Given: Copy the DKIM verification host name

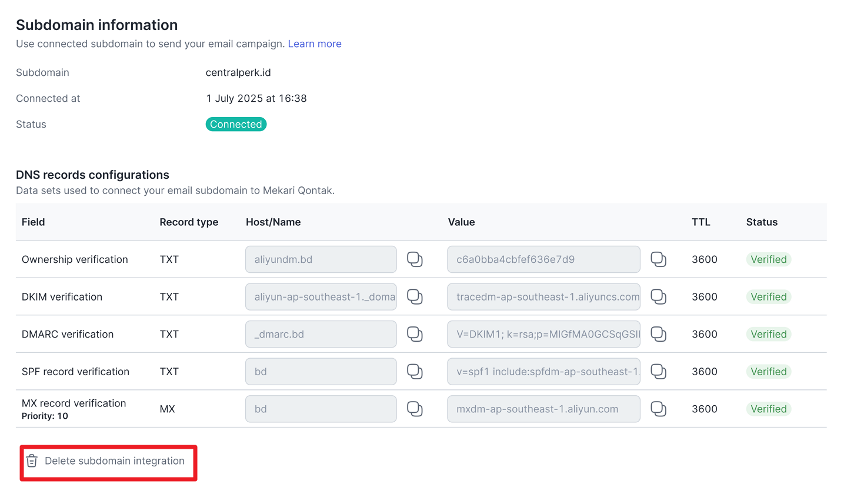Looking at the screenshot, I should [415, 297].
